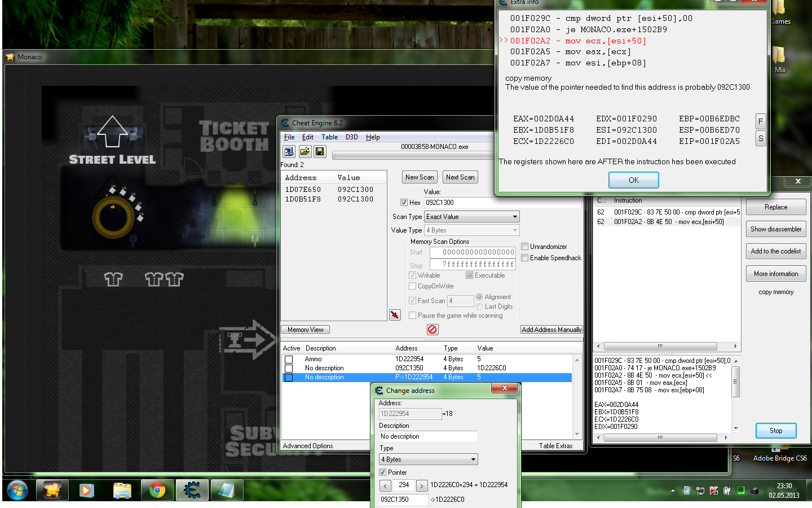Image resolution: width=812 pixels, height=508 pixels.
Task: Click the offset increase arrow next to 294
Action: [421, 485]
